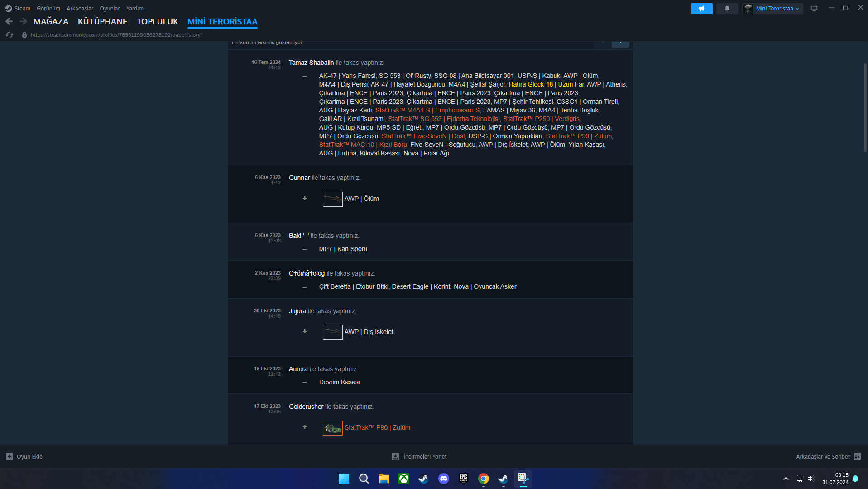
Task: Go back with the back arrow
Action: 9,21
